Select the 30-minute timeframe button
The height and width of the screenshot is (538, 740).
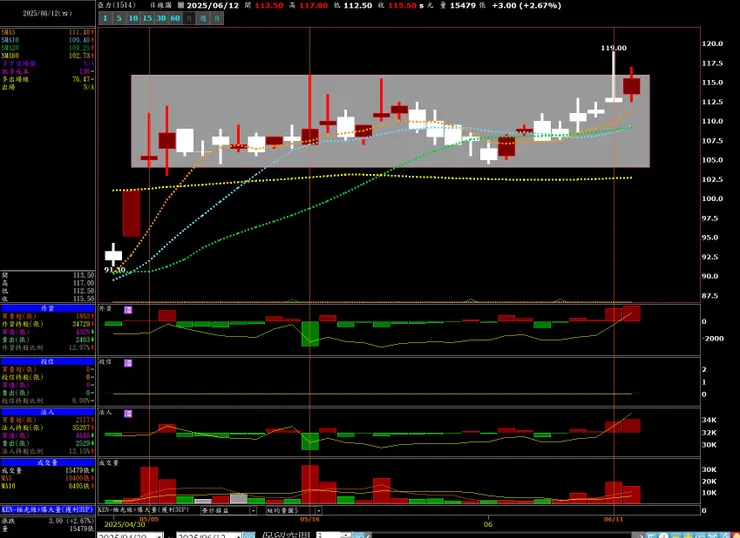161,18
